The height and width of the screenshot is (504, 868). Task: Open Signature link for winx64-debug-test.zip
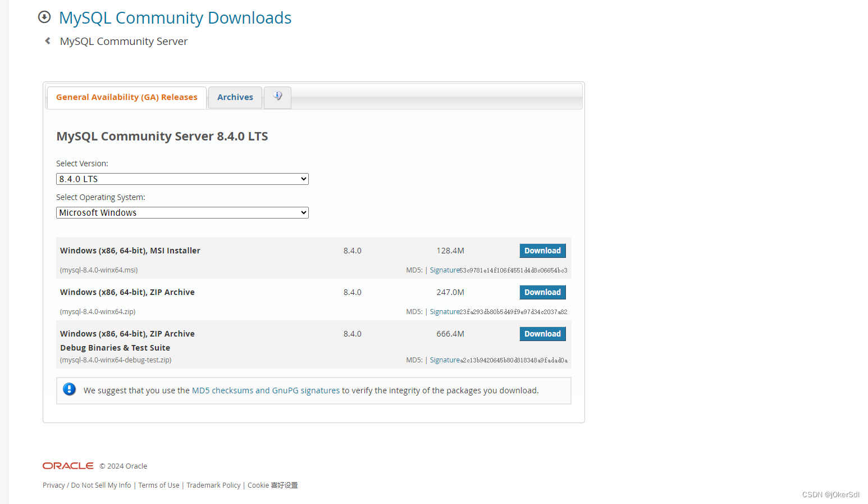(445, 360)
